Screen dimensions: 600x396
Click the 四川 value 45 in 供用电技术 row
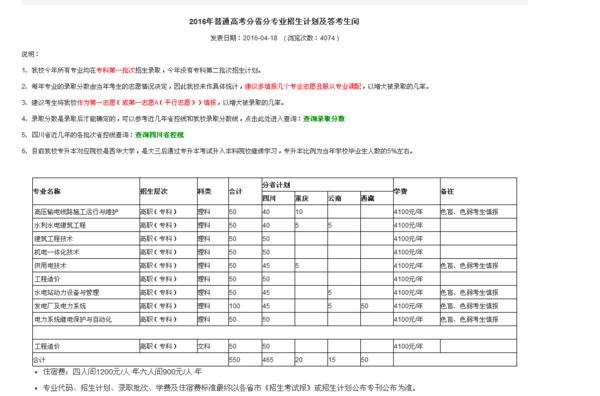[x=266, y=266]
